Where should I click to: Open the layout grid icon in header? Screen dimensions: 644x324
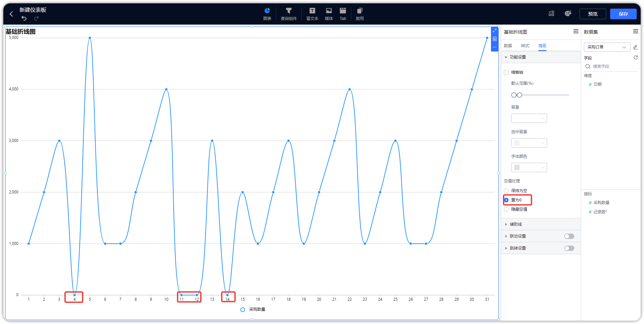pos(551,13)
